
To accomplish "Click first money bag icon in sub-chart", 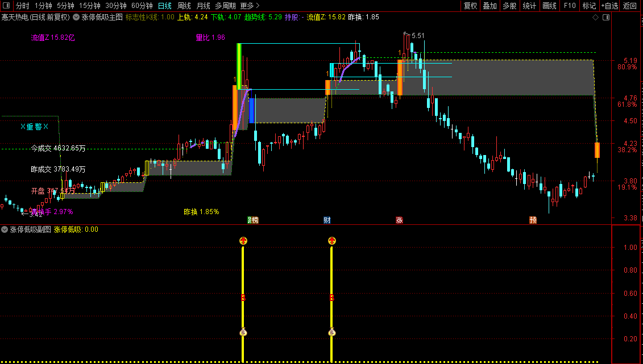I will click(x=243, y=332).
